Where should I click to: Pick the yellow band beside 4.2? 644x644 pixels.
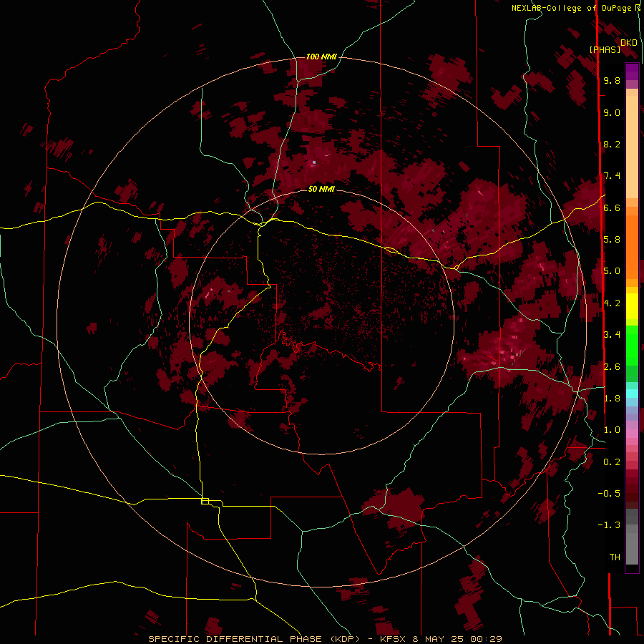632,306
